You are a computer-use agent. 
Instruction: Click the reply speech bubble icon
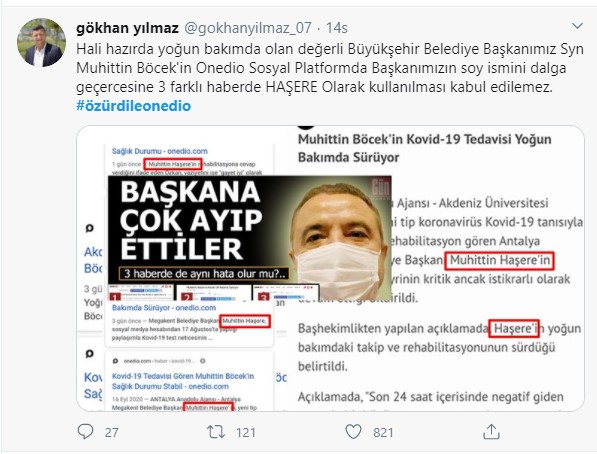point(85,432)
